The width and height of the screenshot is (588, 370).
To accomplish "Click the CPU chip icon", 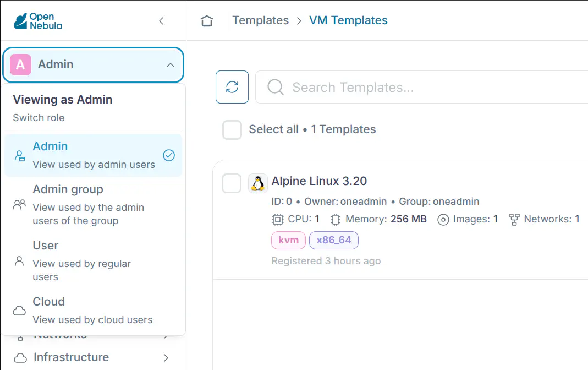I will (278, 219).
